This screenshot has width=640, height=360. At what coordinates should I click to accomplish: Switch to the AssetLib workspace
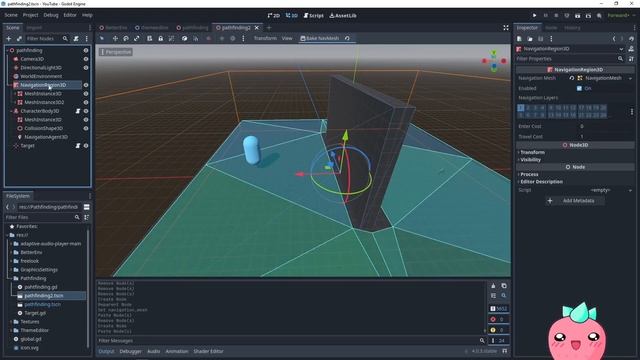tap(343, 16)
